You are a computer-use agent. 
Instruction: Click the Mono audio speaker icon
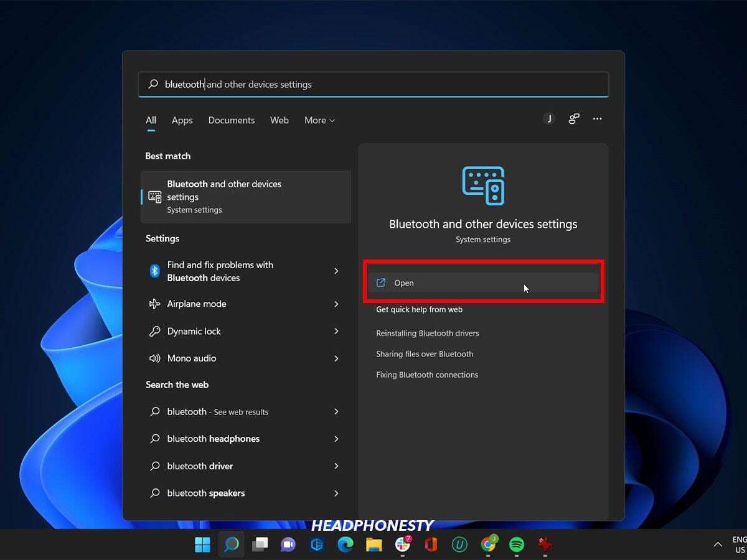(154, 358)
